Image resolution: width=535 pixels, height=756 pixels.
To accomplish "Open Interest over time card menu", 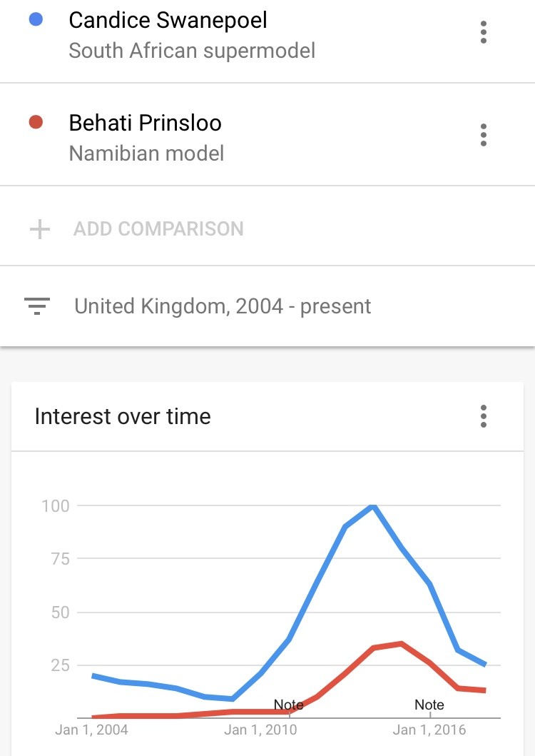I will click(484, 416).
